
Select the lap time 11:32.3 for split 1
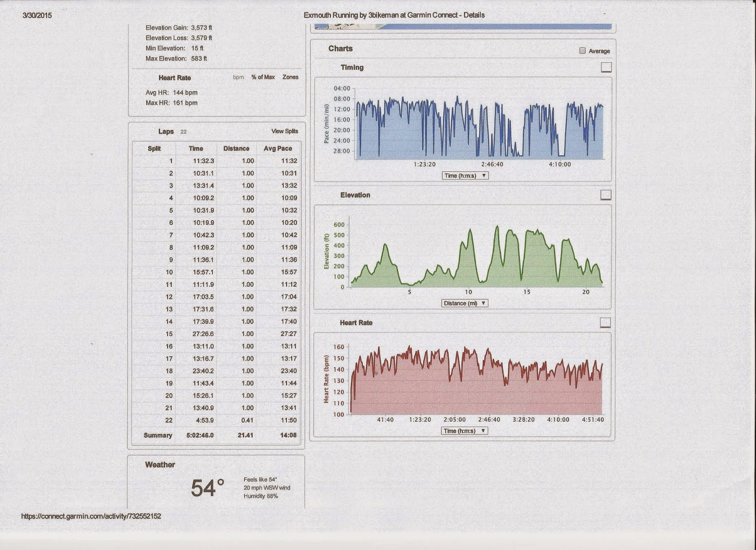click(x=203, y=161)
